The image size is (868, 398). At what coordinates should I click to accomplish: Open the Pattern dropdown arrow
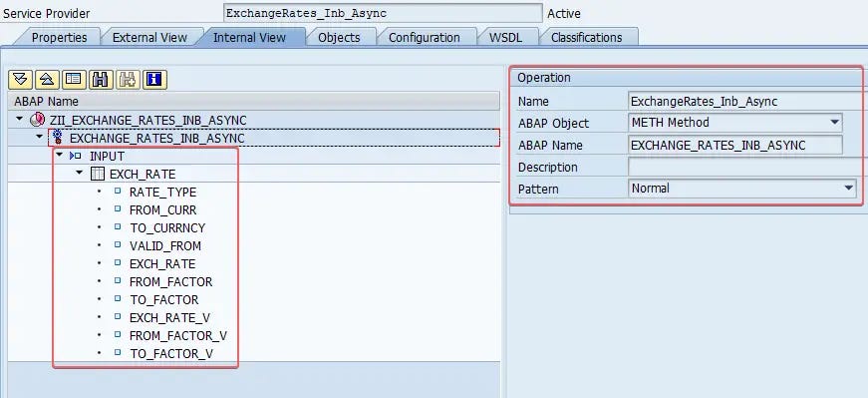click(x=849, y=189)
